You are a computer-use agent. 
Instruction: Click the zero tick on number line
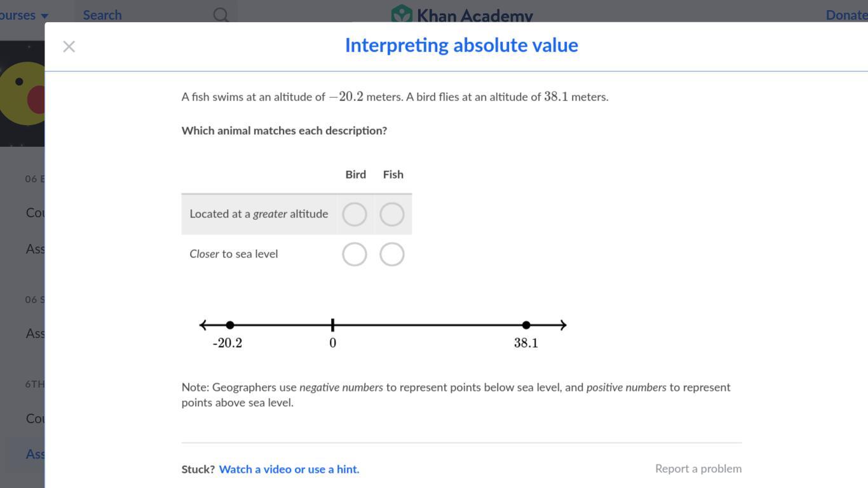[332, 325]
